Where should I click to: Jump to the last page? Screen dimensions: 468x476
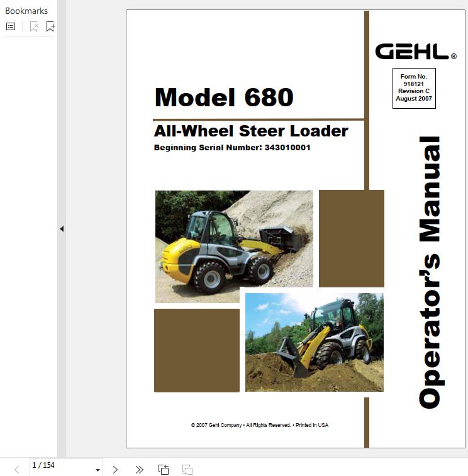click(140, 469)
